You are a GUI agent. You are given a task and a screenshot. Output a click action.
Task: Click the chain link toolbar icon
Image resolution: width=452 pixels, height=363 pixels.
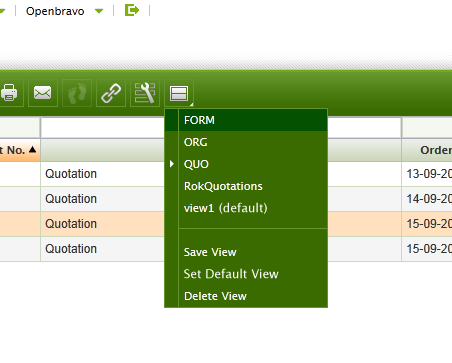click(111, 93)
